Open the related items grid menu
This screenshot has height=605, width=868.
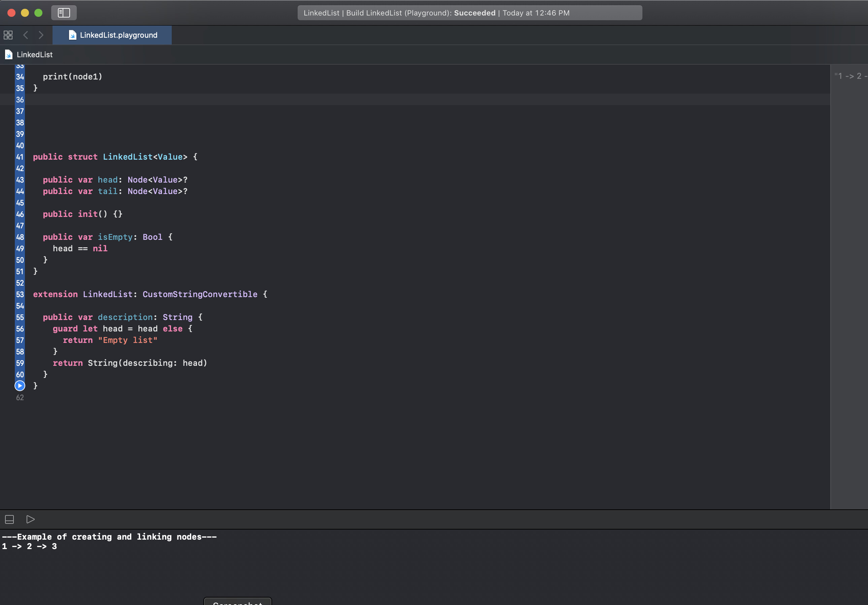pos(8,35)
